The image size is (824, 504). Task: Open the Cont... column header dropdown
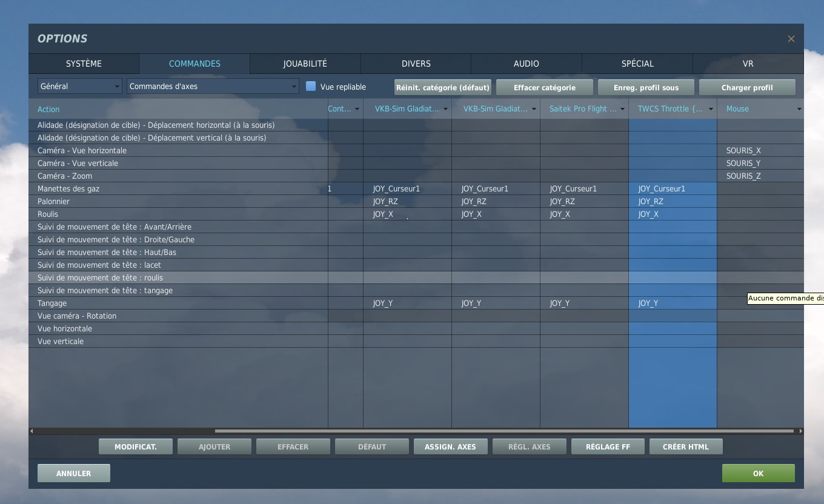(357, 109)
